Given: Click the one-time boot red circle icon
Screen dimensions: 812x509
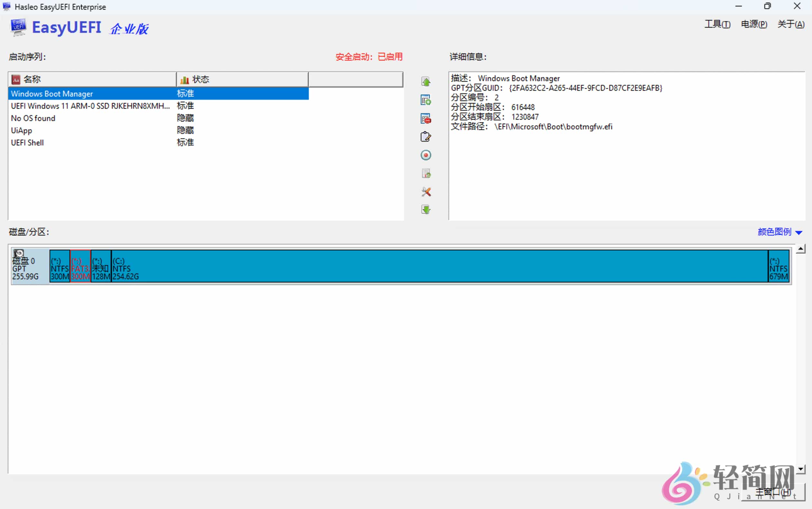Looking at the screenshot, I should (426, 155).
